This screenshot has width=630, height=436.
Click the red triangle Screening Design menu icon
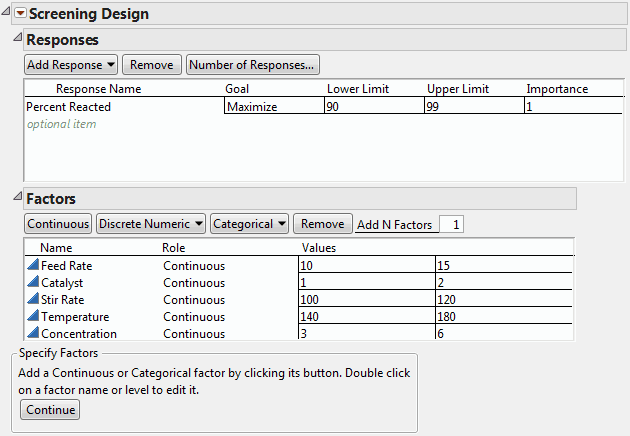click(x=19, y=14)
